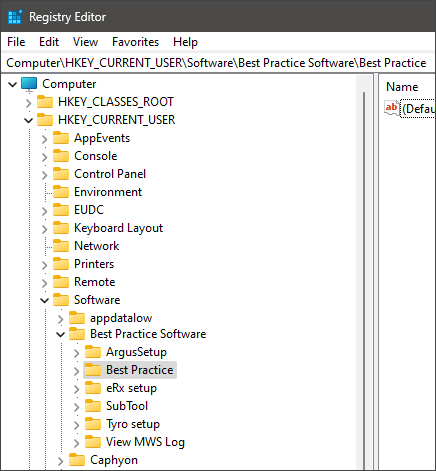Collapse the HKEY_CURRENT_USER node
This screenshot has width=436, height=471.
tap(29, 120)
